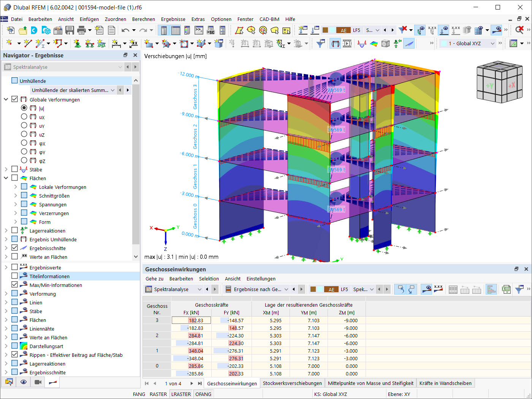Select the φY radio button
This screenshot has width=532, height=399.
(24, 152)
